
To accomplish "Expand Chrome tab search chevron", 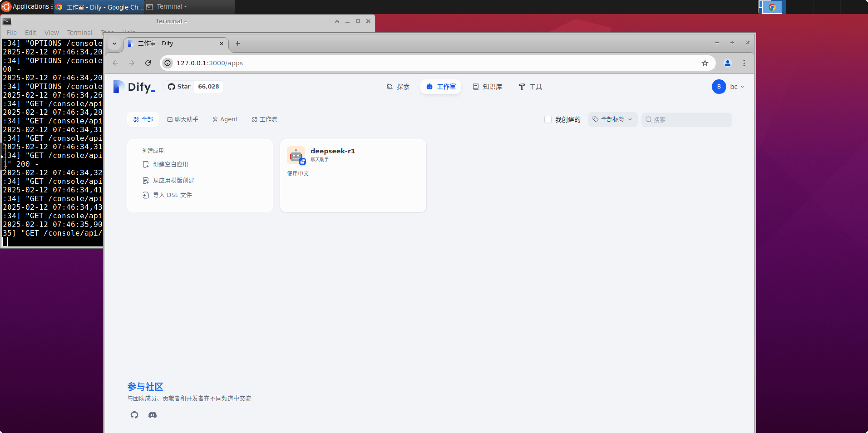I will tap(114, 44).
